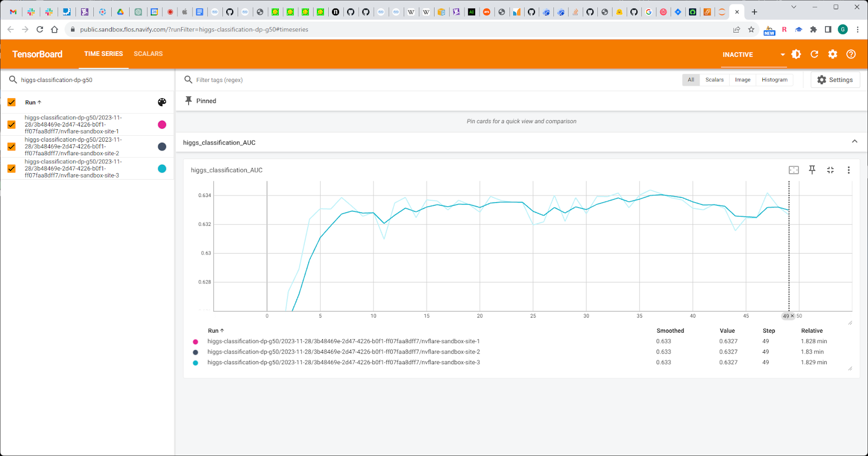Open the run color palette icon

point(162,102)
